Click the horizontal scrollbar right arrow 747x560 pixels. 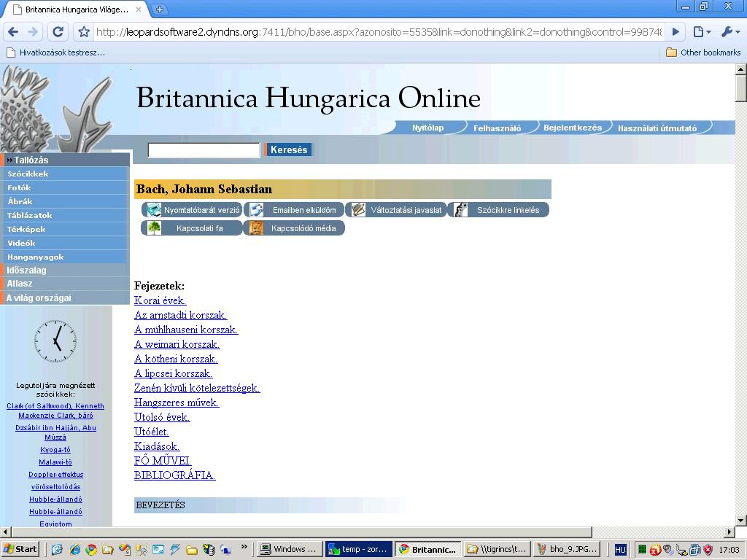tap(729, 532)
